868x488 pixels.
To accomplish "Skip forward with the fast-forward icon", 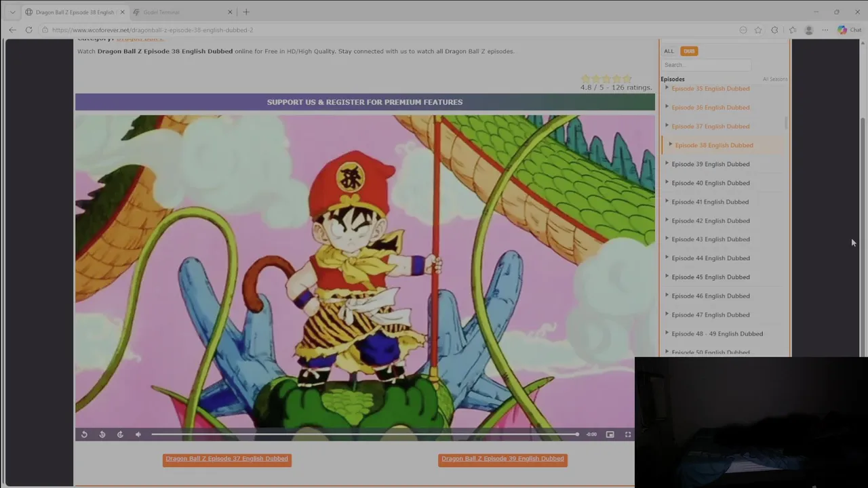I will click(120, 434).
